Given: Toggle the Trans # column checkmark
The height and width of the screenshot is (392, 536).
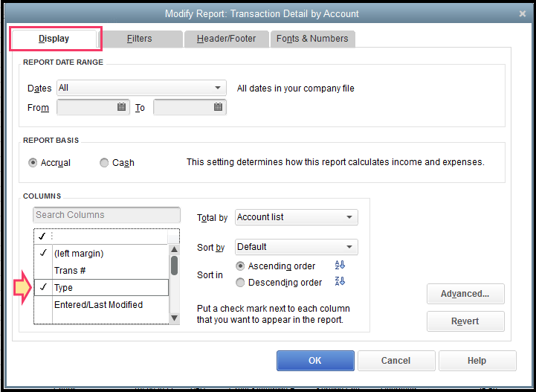Looking at the screenshot, I should pyautogui.click(x=43, y=271).
